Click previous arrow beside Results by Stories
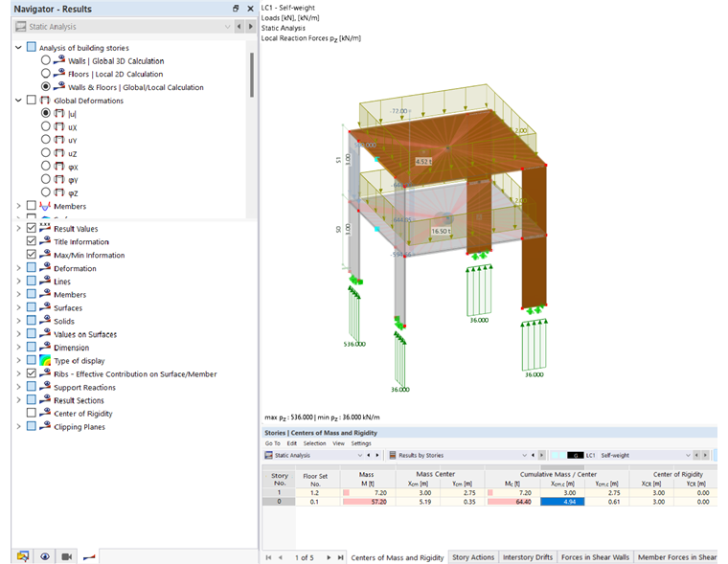 click(x=533, y=456)
